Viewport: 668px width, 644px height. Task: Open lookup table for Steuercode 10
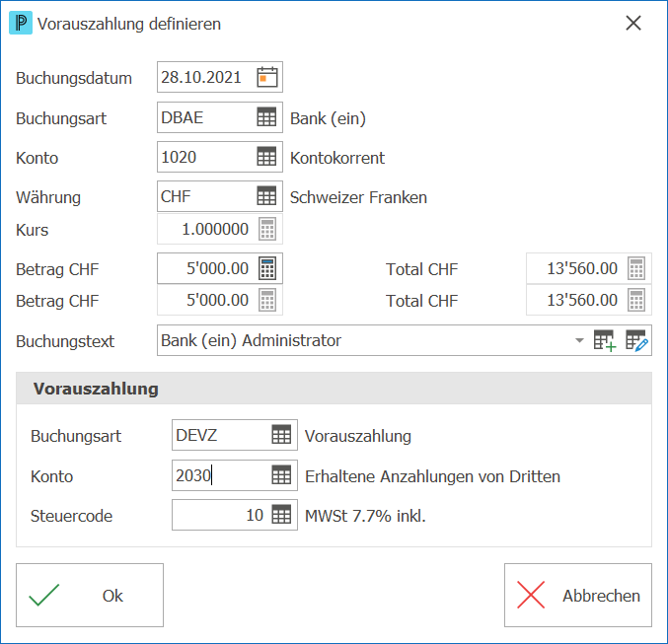click(281, 515)
